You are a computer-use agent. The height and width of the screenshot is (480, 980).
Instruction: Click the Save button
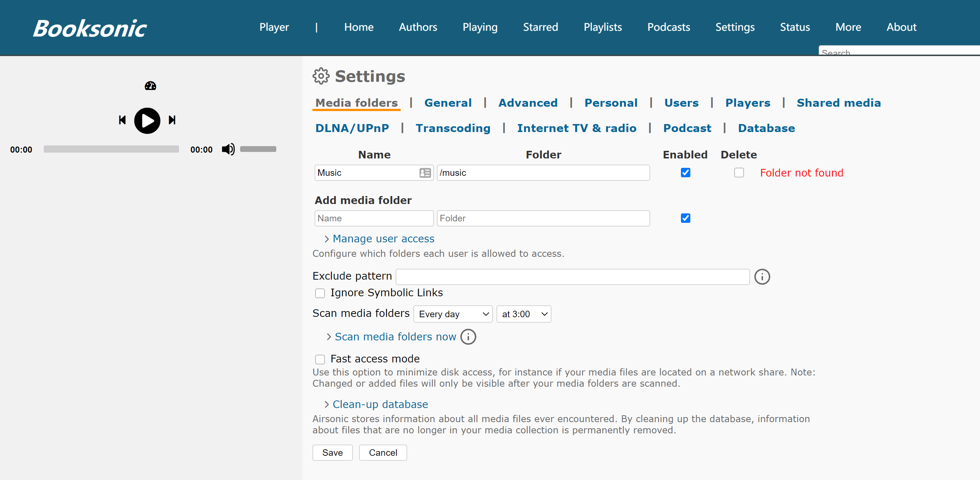pos(332,453)
